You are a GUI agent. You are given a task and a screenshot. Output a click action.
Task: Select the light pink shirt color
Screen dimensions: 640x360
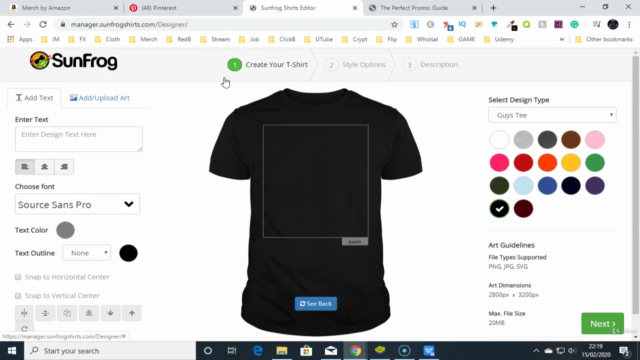point(595,140)
